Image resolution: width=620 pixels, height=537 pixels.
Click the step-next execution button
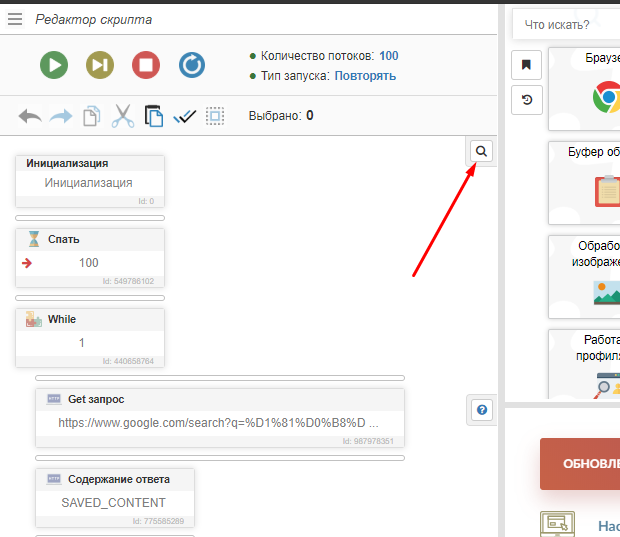(100, 66)
